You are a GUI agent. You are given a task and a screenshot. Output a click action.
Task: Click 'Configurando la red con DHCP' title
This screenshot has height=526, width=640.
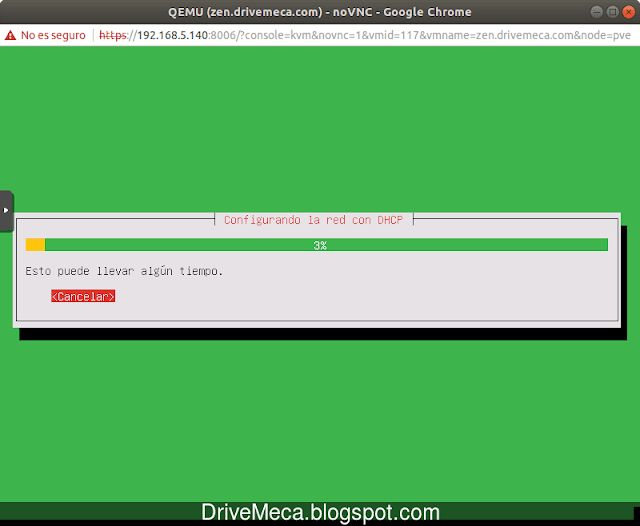coord(313,220)
